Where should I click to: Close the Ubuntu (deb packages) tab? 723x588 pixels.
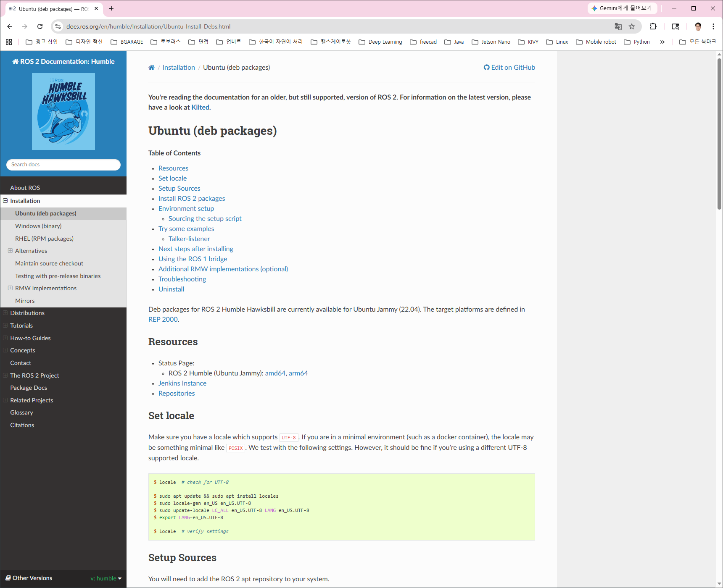[96, 8]
